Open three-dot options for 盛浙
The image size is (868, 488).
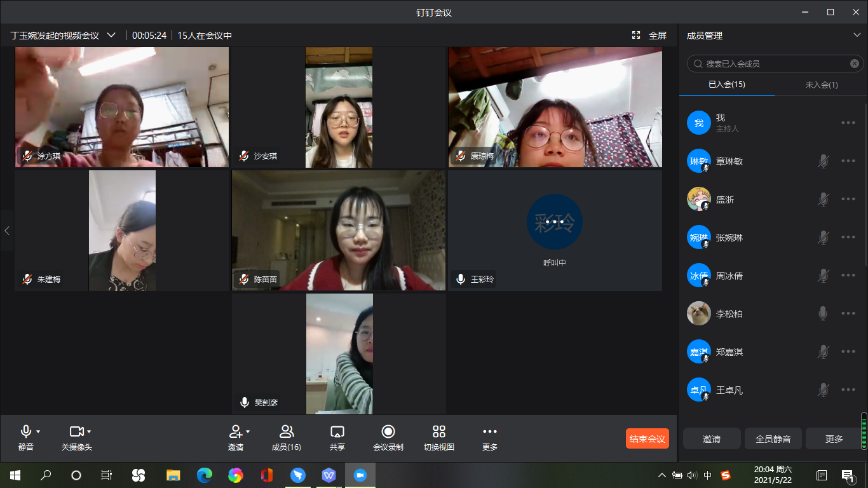[848, 200]
